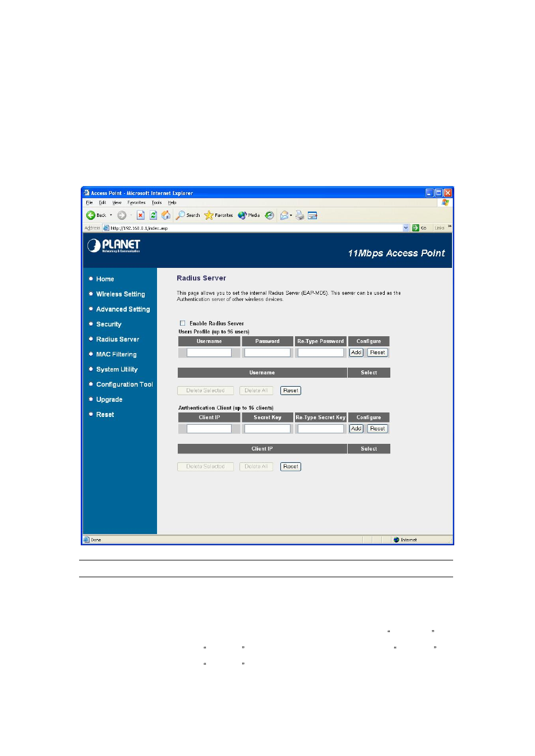Click the Links toolbar label
The image size is (535, 756).
click(x=440, y=228)
